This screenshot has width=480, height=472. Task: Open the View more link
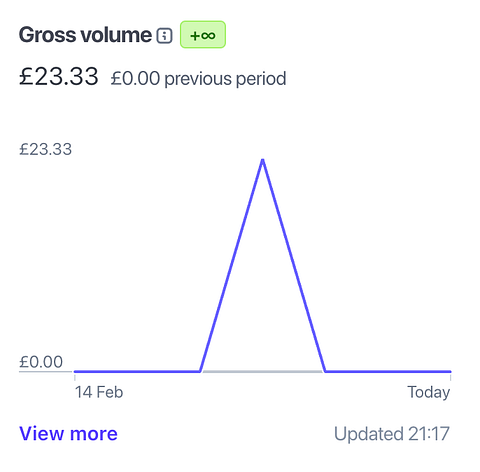coord(68,433)
